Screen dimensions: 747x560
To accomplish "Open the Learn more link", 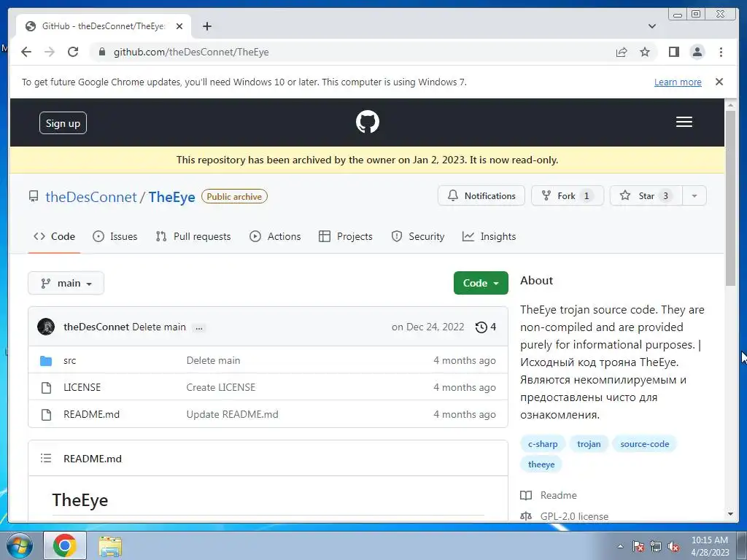I will [678, 82].
